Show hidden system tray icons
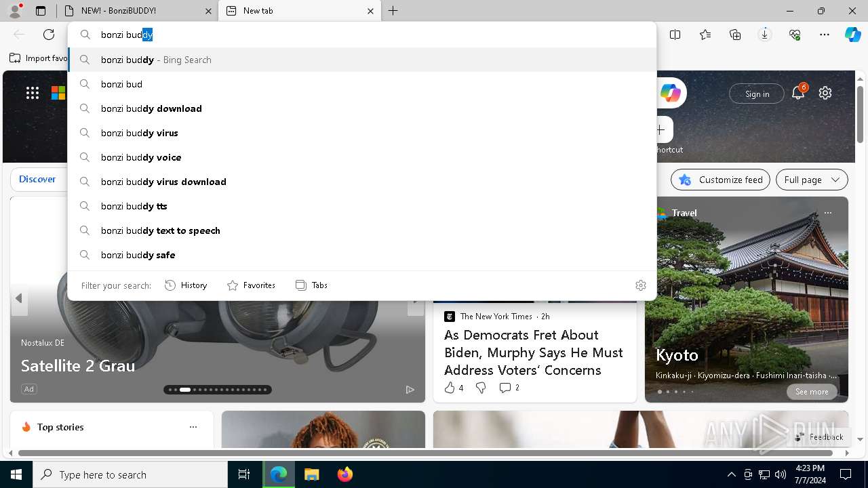The width and height of the screenshot is (868, 488). pyautogui.click(x=731, y=474)
